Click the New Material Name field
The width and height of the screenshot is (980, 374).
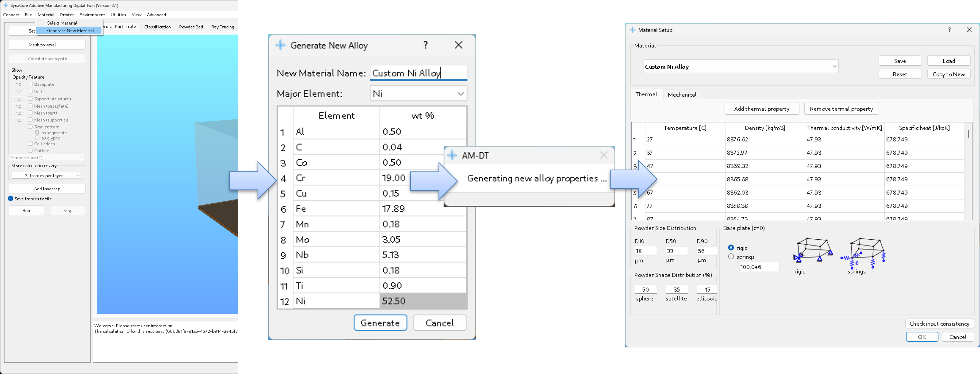pyautogui.click(x=418, y=73)
